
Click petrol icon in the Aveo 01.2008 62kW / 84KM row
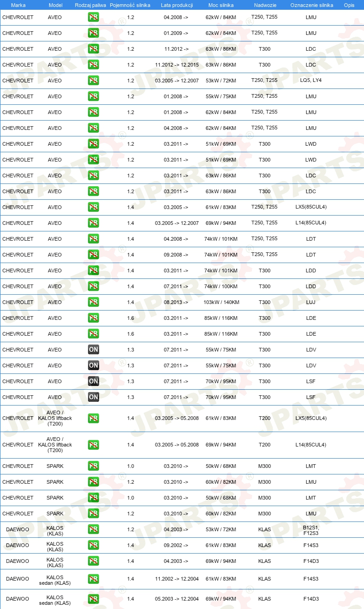point(94,112)
